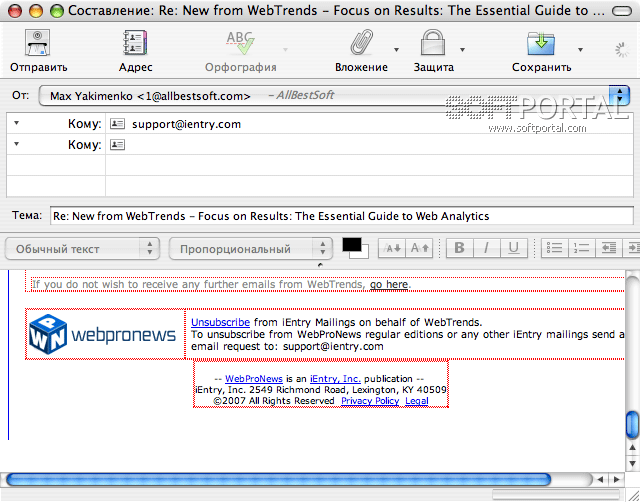This screenshot has width=640, height=502.
Task: Follow the 'go here' link
Action: click(389, 284)
